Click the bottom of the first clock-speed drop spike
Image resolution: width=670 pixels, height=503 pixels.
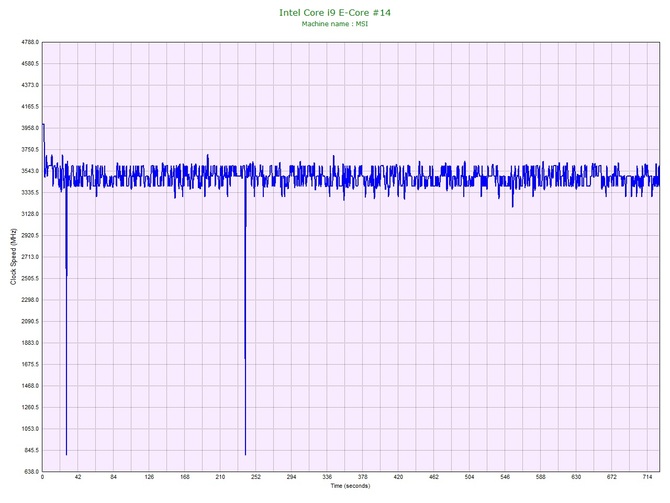[x=66, y=454]
